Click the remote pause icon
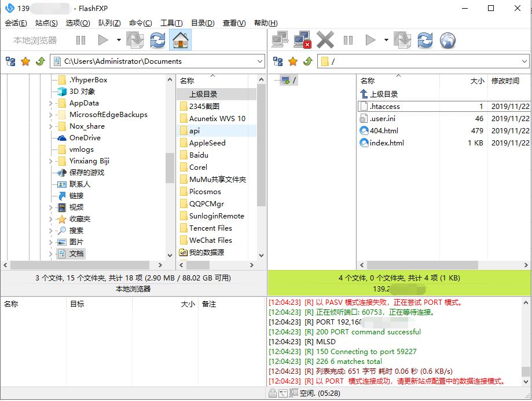This screenshot has height=401, width=532. (348, 41)
